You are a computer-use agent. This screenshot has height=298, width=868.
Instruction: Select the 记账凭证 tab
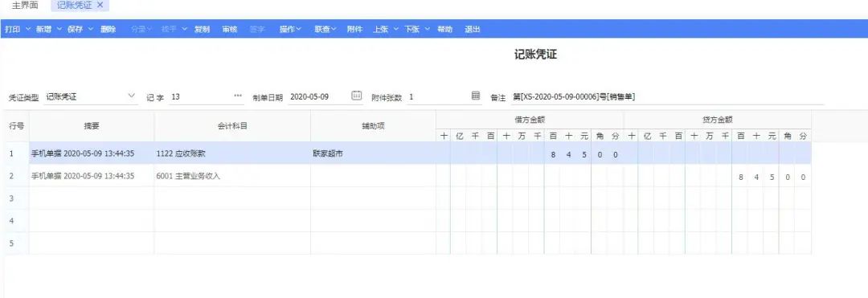coord(75,6)
